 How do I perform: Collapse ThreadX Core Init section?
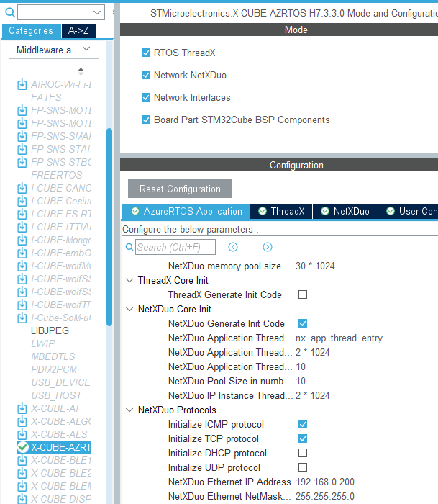[x=129, y=280]
